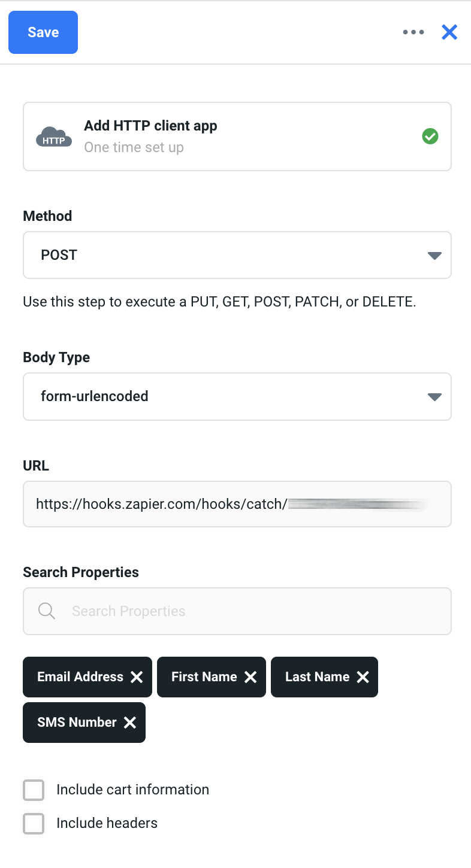This screenshot has width=471, height=868.
Task: Click the Method dropdown arrow
Action: point(434,256)
